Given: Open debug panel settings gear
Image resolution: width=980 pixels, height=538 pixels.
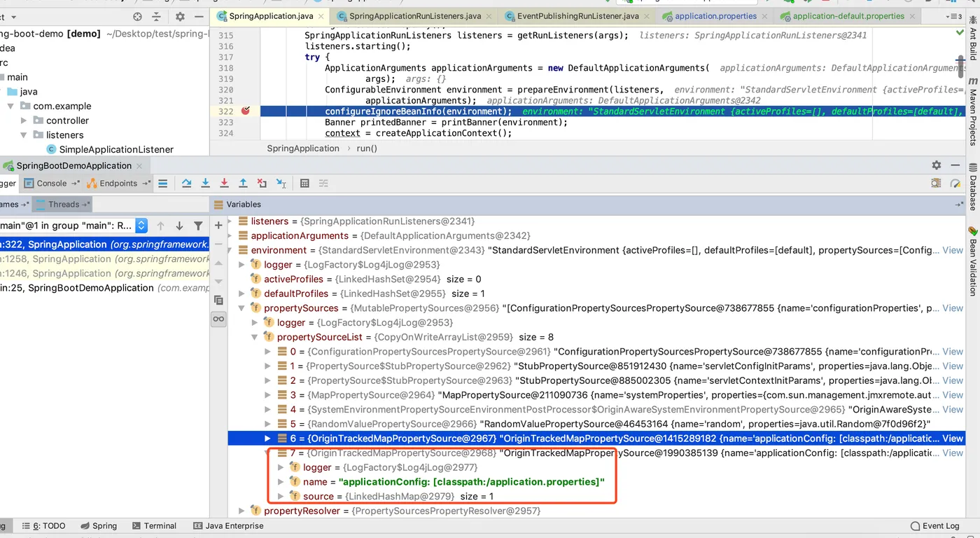Looking at the screenshot, I should [x=937, y=165].
